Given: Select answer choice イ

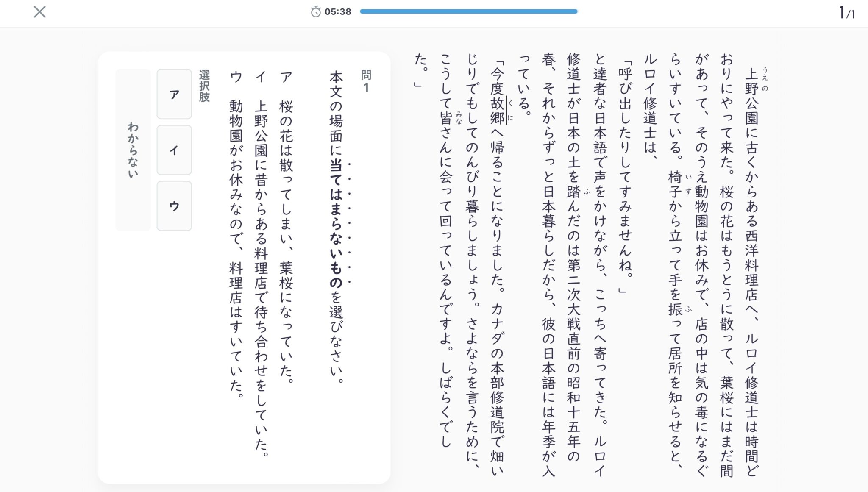Looking at the screenshot, I should 174,150.
